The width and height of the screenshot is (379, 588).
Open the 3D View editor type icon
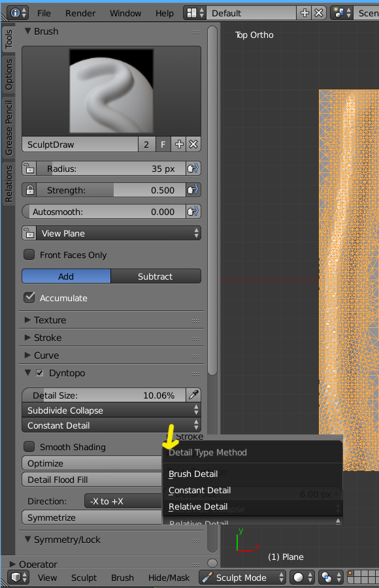pyautogui.click(x=18, y=578)
